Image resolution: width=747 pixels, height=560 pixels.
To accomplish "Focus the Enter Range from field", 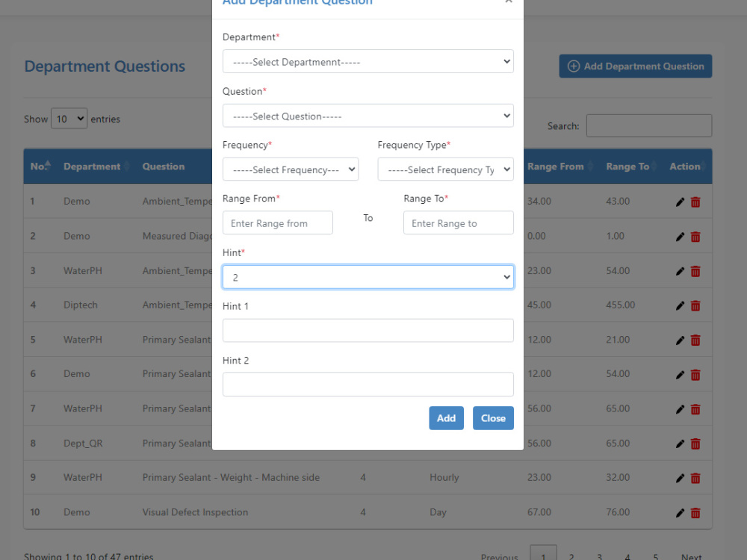I will tap(278, 223).
